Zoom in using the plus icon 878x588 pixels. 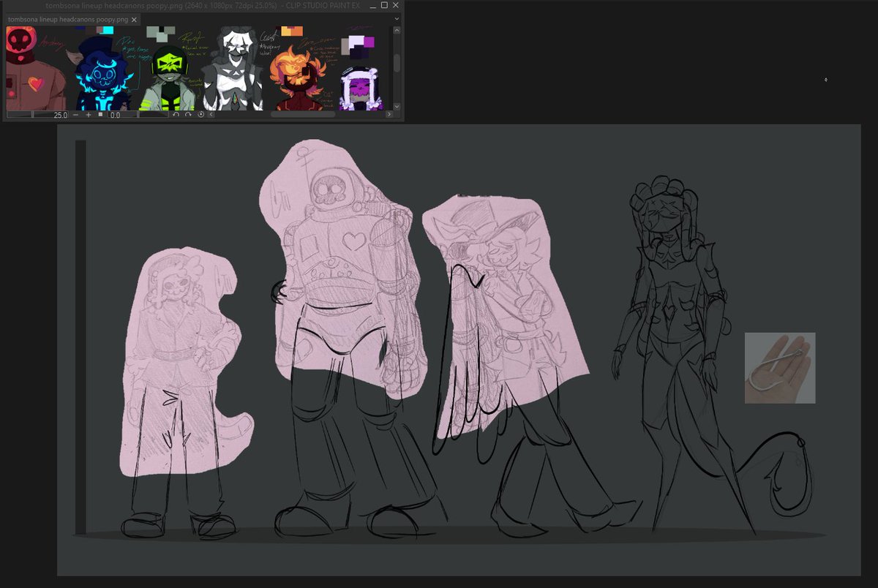coord(88,115)
